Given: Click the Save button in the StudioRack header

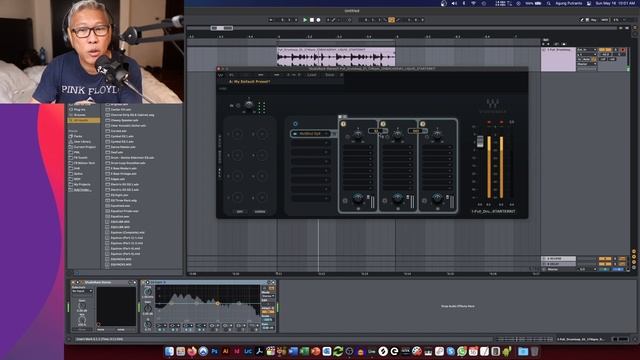Looking at the screenshot, I should pos(330,75).
